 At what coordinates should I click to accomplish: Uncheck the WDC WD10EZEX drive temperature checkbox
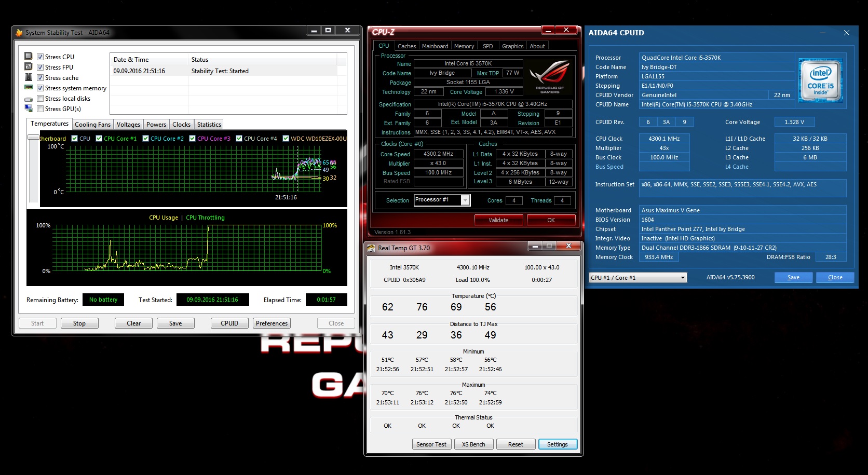pyautogui.click(x=286, y=139)
